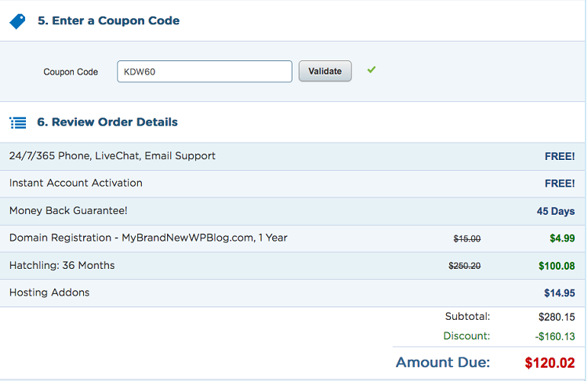Image resolution: width=588 pixels, height=381 pixels.
Task: Click the green Discount amount -$160.13
Action: (x=555, y=336)
